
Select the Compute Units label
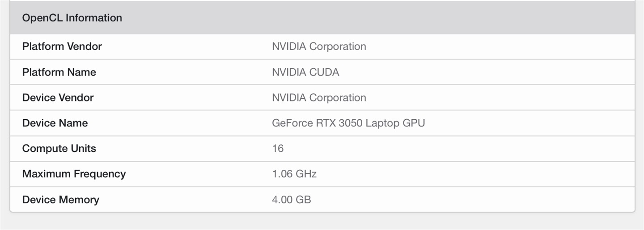coord(59,148)
